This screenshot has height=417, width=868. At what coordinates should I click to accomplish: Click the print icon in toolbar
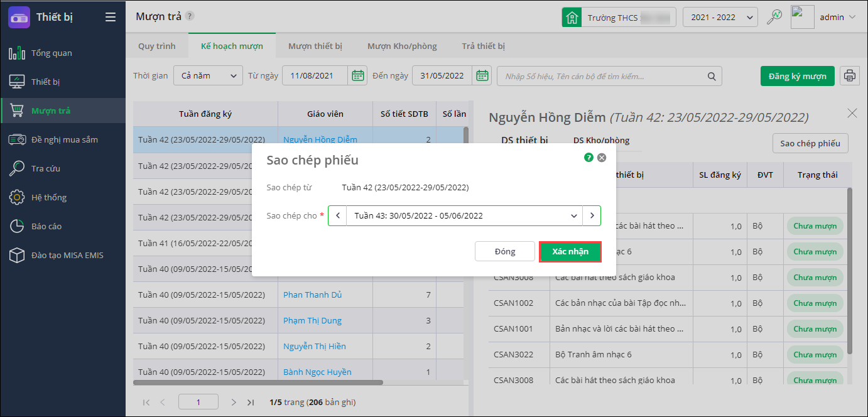(850, 76)
